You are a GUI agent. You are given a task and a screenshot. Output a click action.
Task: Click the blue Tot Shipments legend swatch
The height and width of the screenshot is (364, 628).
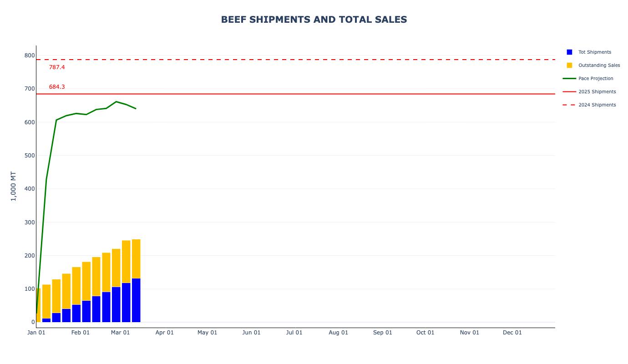569,52
